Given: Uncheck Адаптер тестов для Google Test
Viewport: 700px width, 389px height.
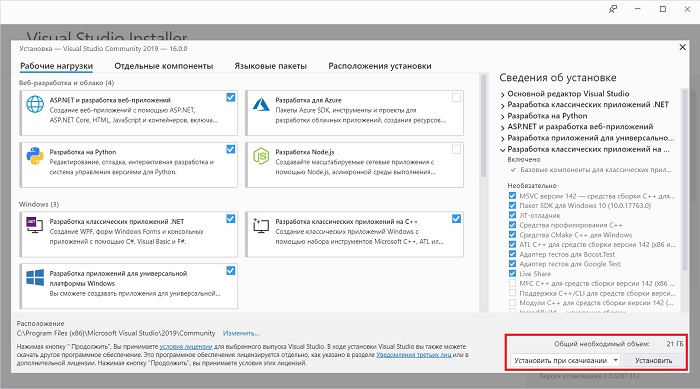Looking at the screenshot, I should pyautogui.click(x=512, y=264).
